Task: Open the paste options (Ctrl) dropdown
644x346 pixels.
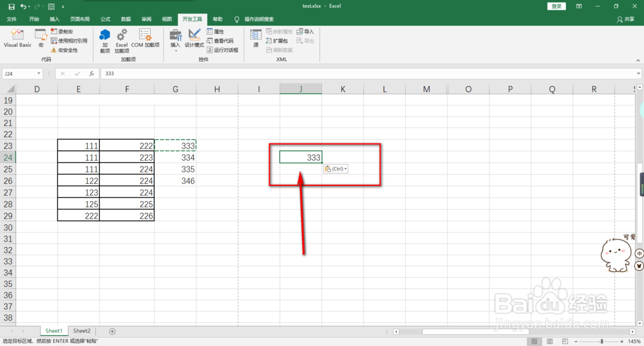Action: [x=336, y=169]
